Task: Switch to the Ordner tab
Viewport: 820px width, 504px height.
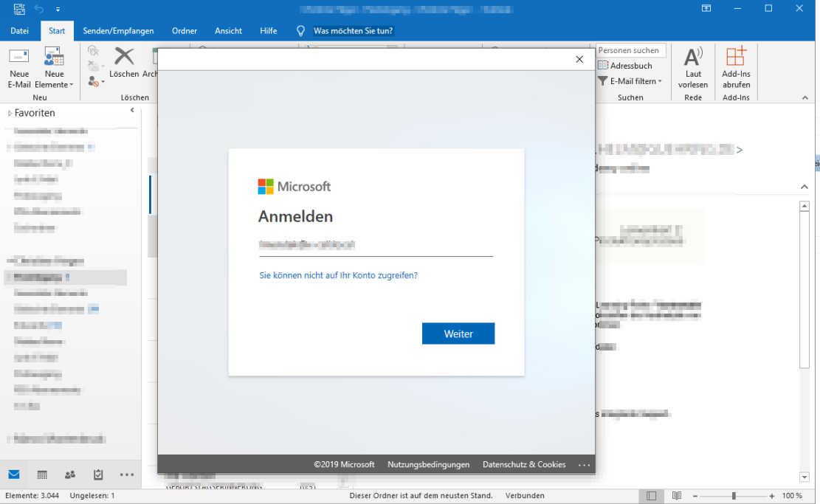Action: [x=184, y=31]
